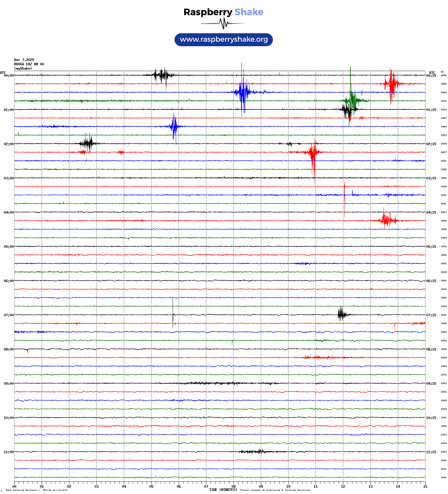The width and height of the screenshot is (448, 494).
Task: Click the red event on the 00:15 trace
Action: pyautogui.click(x=392, y=84)
